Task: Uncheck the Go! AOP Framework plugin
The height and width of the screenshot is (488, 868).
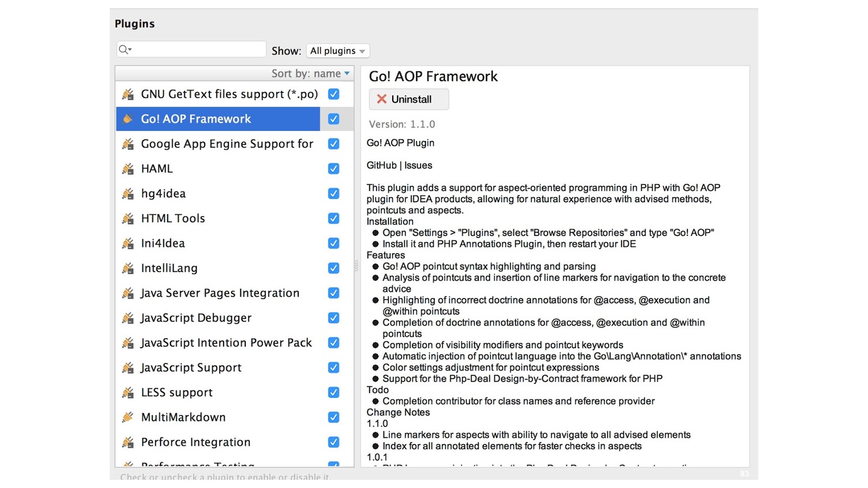Action: click(x=334, y=119)
